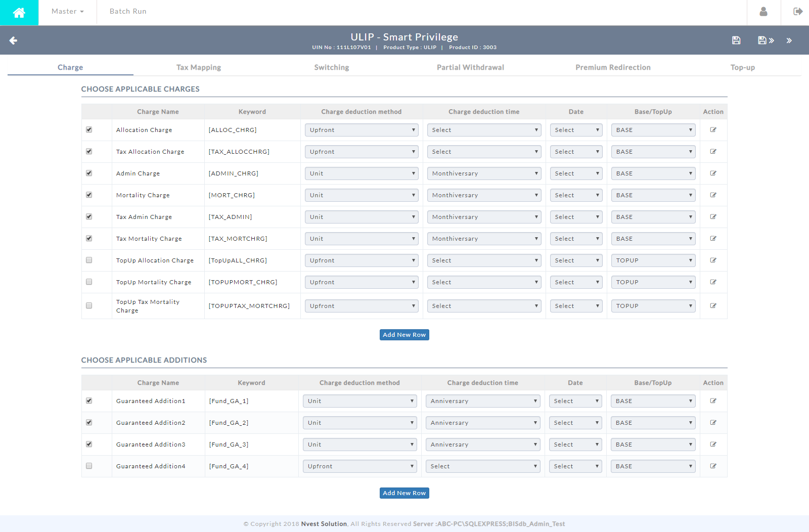This screenshot has width=809, height=532.
Task: Edit the Allocation Charge row
Action: [x=713, y=130]
